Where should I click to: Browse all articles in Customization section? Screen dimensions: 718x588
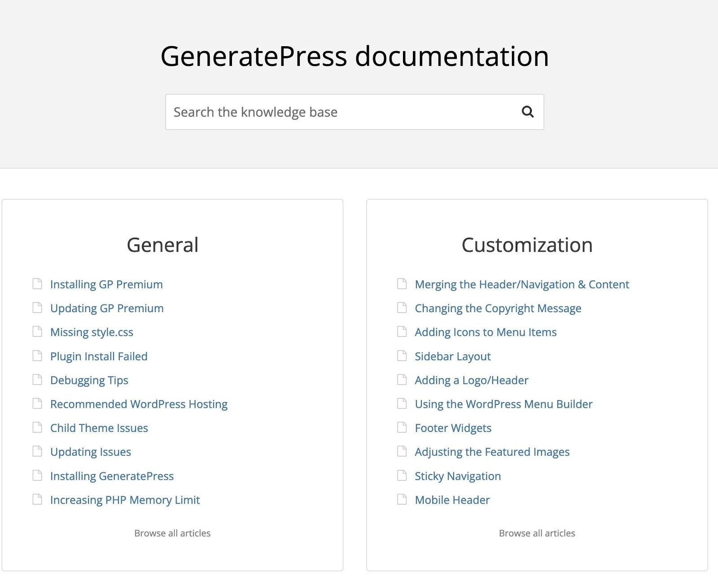click(x=537, y=533)
